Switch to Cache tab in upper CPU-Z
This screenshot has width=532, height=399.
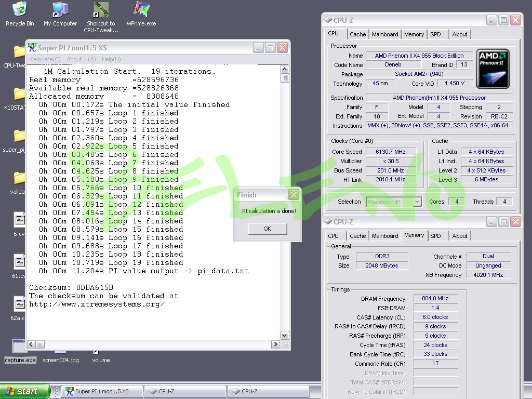[x=357, y=34]
